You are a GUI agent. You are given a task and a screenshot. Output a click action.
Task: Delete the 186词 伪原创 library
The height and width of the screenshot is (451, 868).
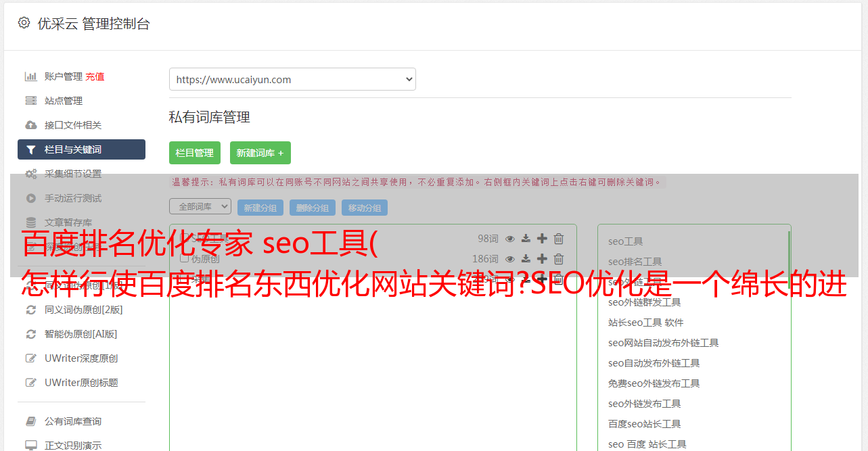pyautogui.click(x=559, y=259)
